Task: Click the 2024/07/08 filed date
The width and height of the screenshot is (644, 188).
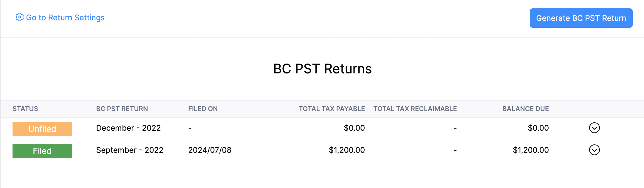Action: coord(210,150)
